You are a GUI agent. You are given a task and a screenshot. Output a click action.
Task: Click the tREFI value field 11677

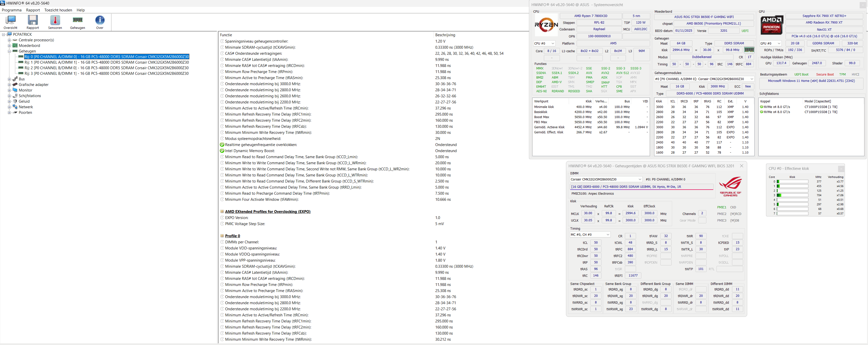pos(633,276)
